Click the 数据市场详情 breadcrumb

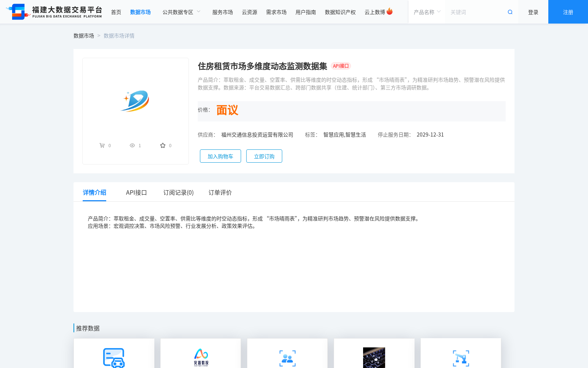[x=119, y=36]
